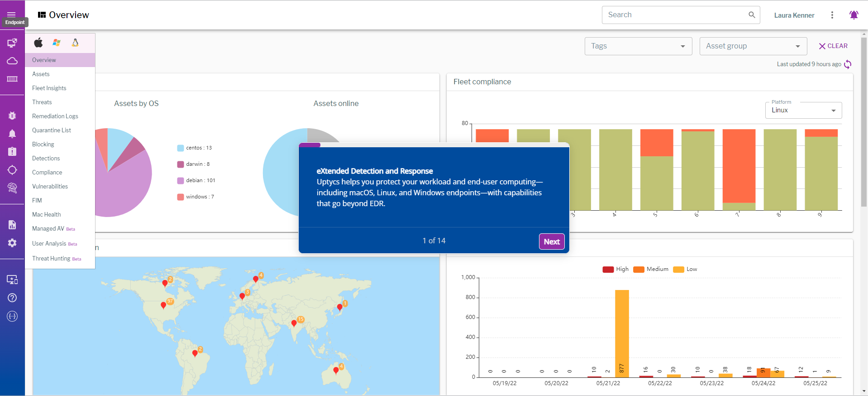Viewport: 868px width, 396px height.
Task: Open the Tags dropdown
Action: click(x=638, y=46)
